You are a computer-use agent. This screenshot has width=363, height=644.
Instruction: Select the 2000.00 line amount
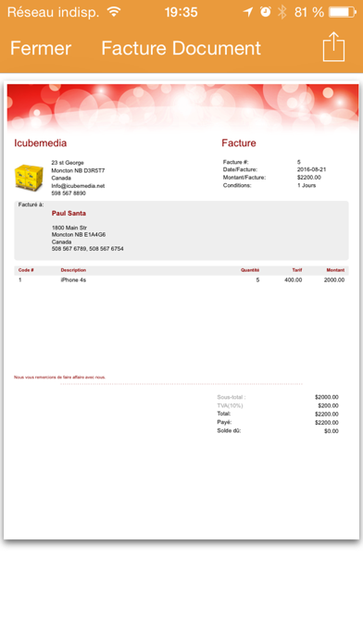333,279
